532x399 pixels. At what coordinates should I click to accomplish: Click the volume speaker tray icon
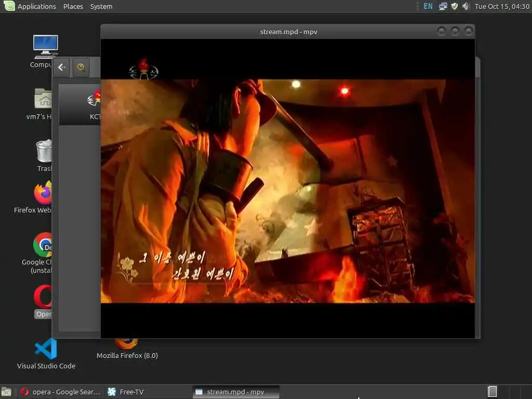pyautogui.click(x=465, y=6)
